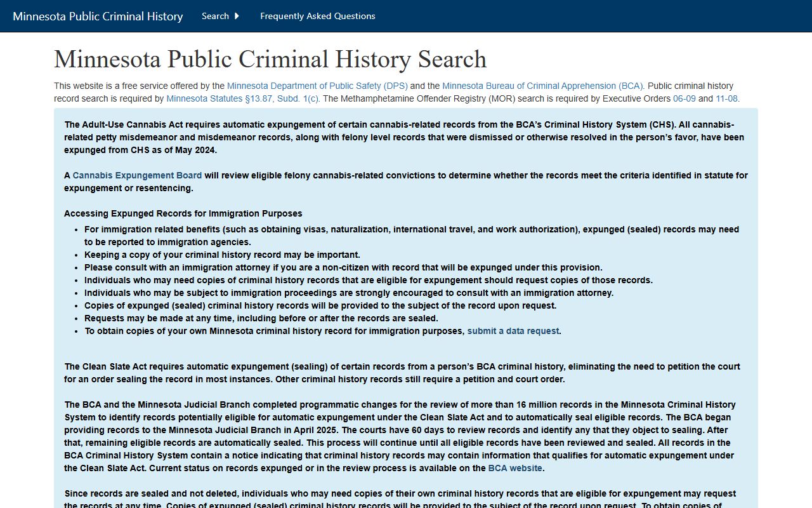Click bullet 'Keeping a copy of your criminal history record'
812x508 pixels.
222,255
